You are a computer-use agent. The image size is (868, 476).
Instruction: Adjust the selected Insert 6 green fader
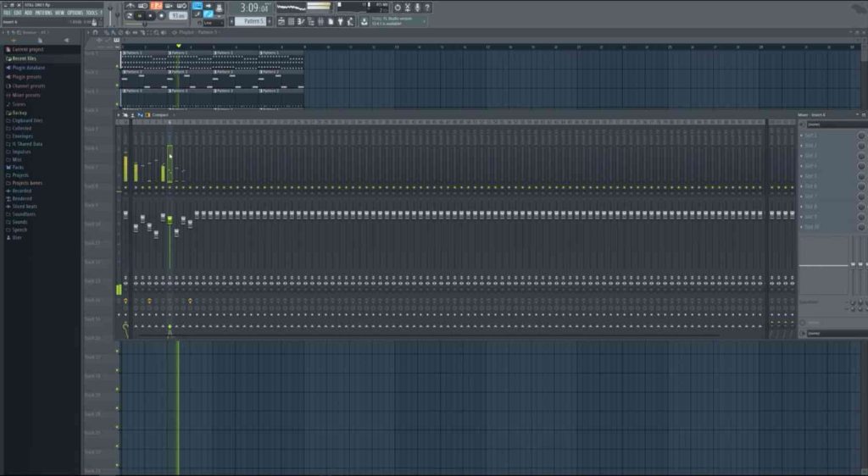pyautogui.click(x=170, y=219)
